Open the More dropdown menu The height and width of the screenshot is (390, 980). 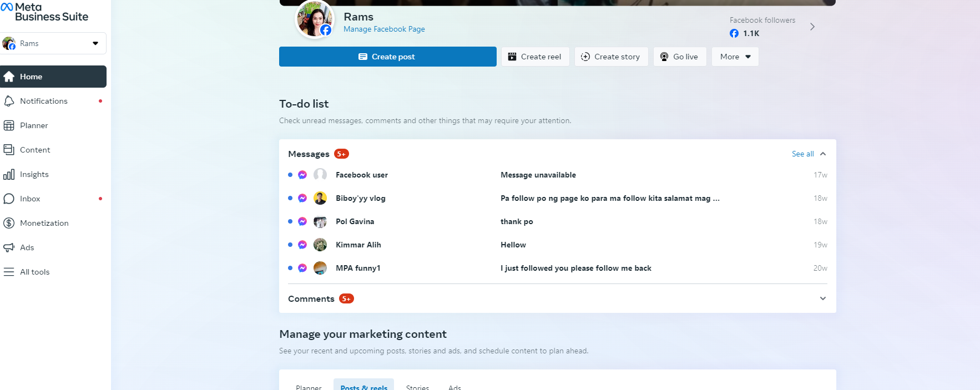point(735,57)
